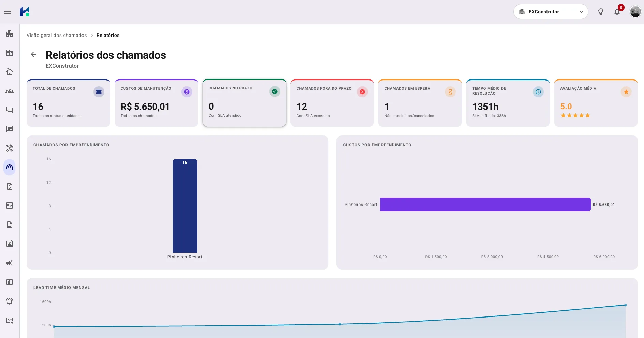
Task: Select the Total de Chamados card
Action: pyautogui.click(x=69, y=103)
